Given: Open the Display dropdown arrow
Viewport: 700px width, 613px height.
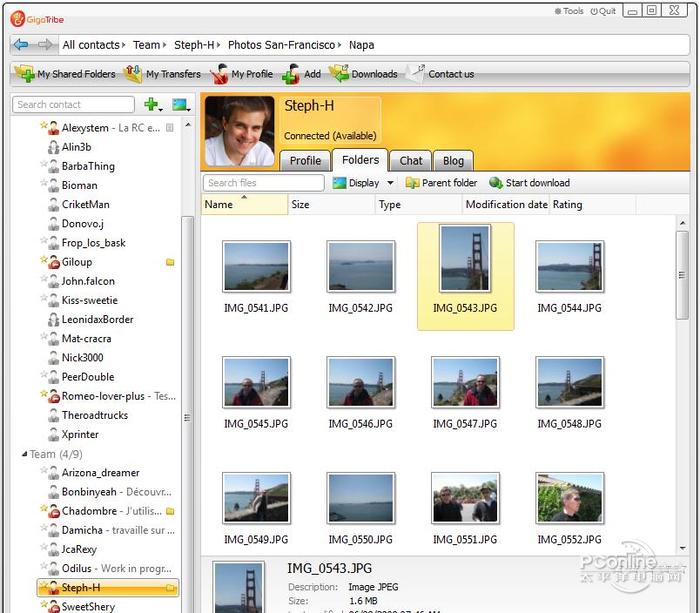Looking at the screenshot, I should coord(391,183).
